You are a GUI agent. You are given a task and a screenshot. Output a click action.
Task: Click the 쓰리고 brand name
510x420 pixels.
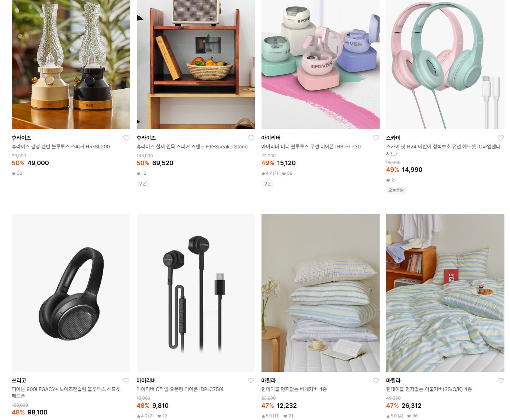[19, 381]
